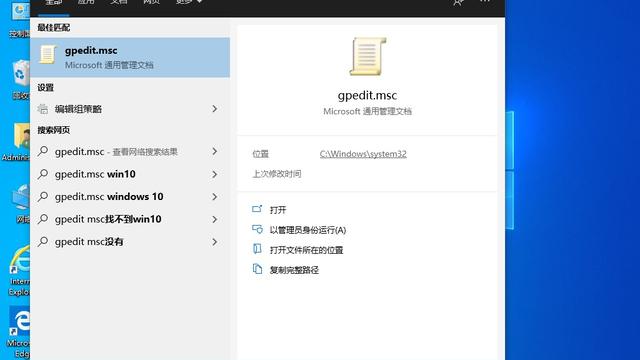Click the 编辑组策略 settings icon
Viewport: 640px width, 360px height.
click(42, 109)
